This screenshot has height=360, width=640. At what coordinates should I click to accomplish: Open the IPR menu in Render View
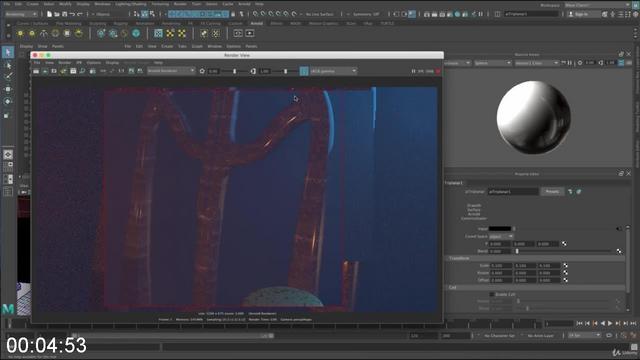[x=79, y=63]
